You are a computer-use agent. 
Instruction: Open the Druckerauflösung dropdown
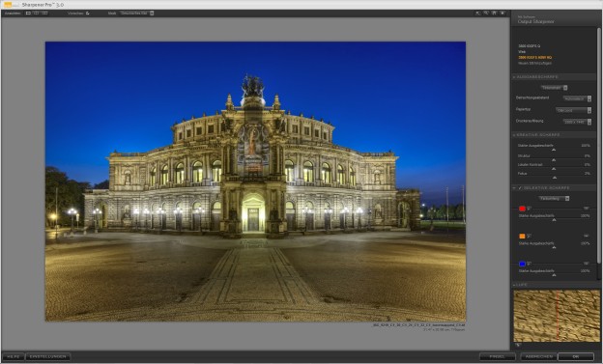click(x=577, y=122)
